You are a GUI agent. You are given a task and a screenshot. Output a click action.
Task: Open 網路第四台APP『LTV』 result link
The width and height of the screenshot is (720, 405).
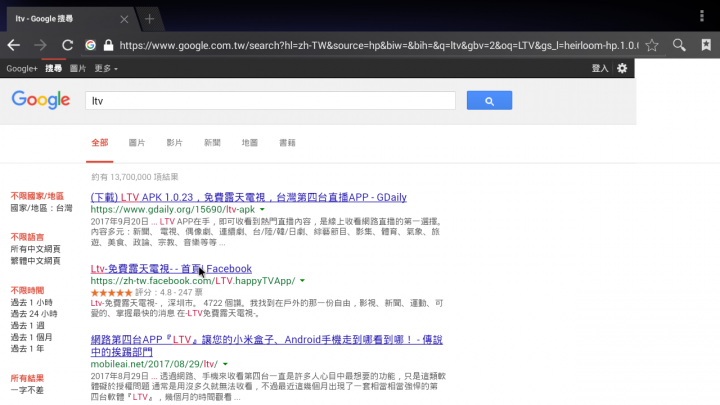[266, 346]
